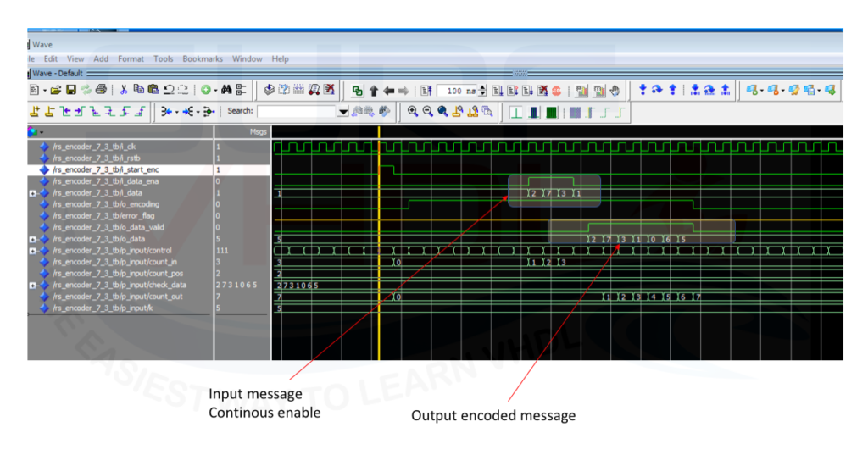Click the 100 ns run length field
Image resolution: width=868 pixels, height=455 pixels.
click(x=457, y=91)
